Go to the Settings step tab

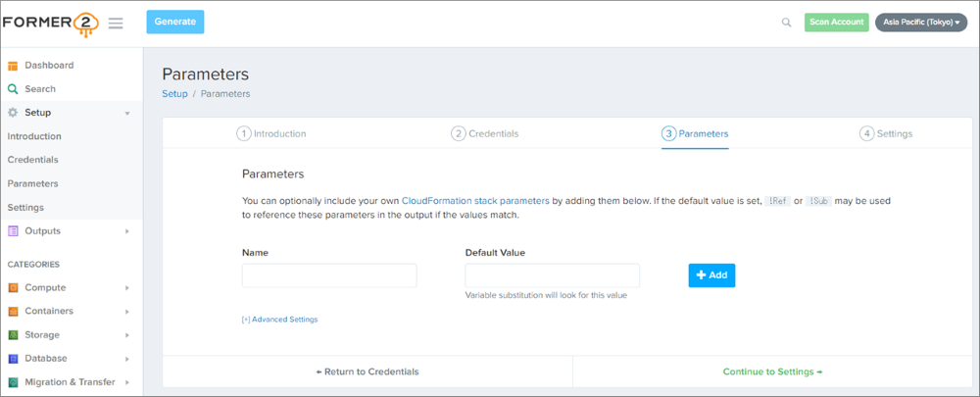[886, 133]
